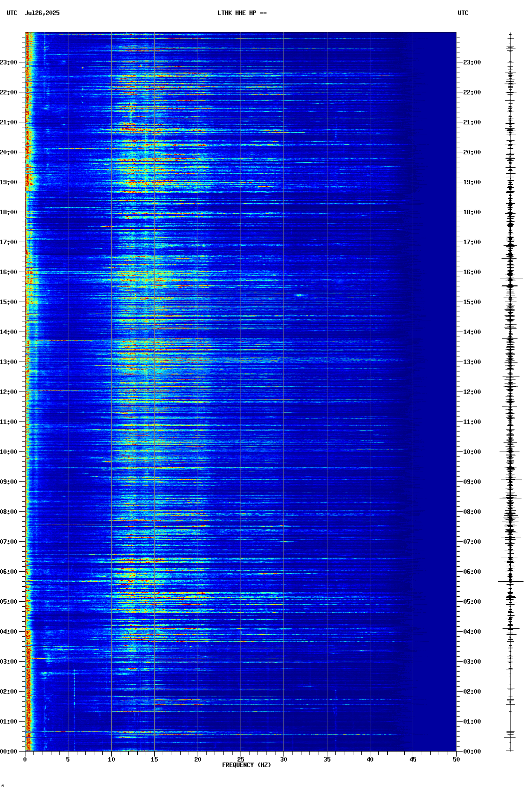Click the 30 Hz frequency tick label
The image size is (532, 791).
pos(283,760)
